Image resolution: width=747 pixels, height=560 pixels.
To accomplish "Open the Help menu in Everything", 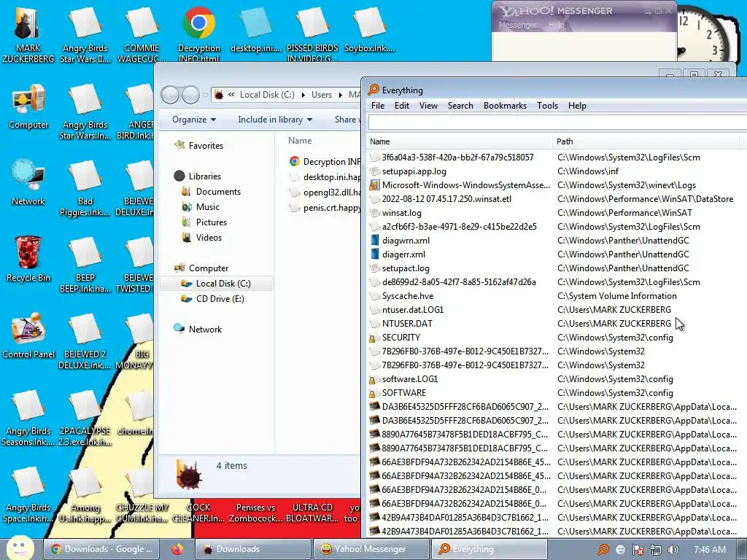I will click(x=577, y=106).
